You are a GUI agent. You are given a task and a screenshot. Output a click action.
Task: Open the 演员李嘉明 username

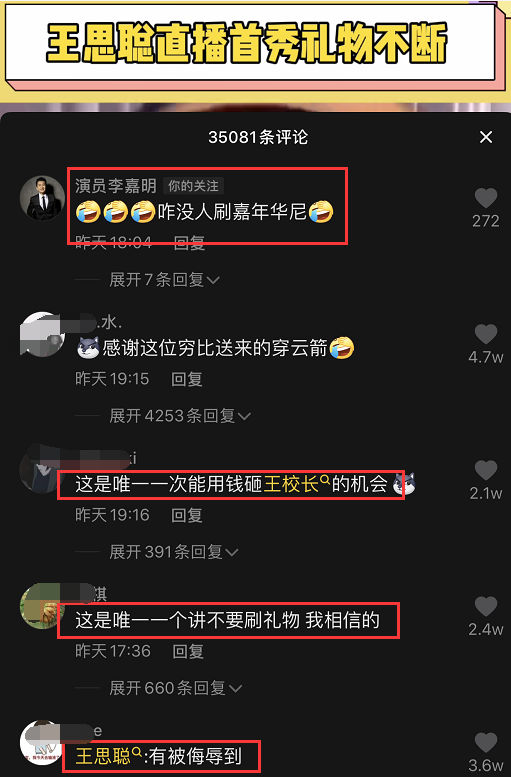click(116, 186)
